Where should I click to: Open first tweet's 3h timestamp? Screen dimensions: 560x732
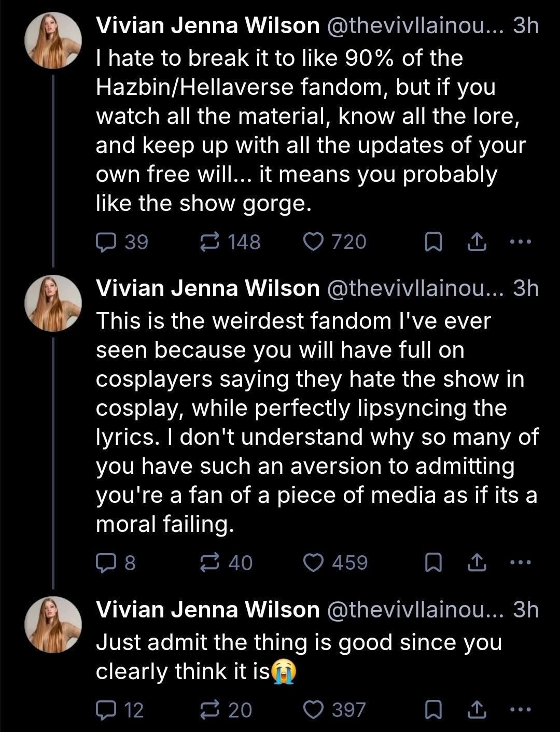(x=526, y=25)
